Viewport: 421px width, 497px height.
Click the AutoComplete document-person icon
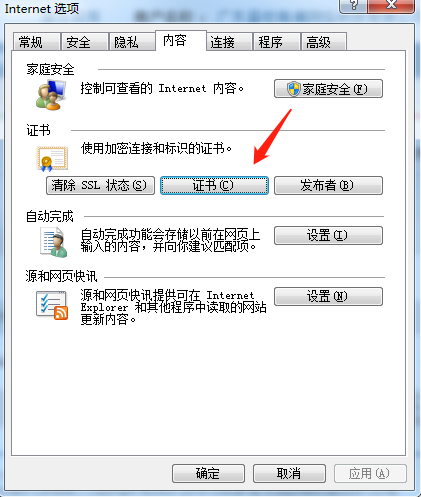coord(54,242)
